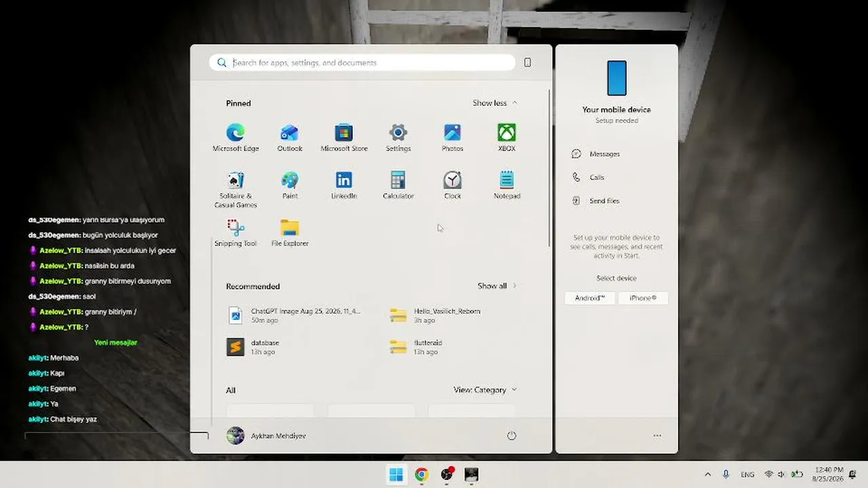Switch ENG input language in tray
Image resolution: width=868 pixels, height=488 pixels.
(747, 474)
